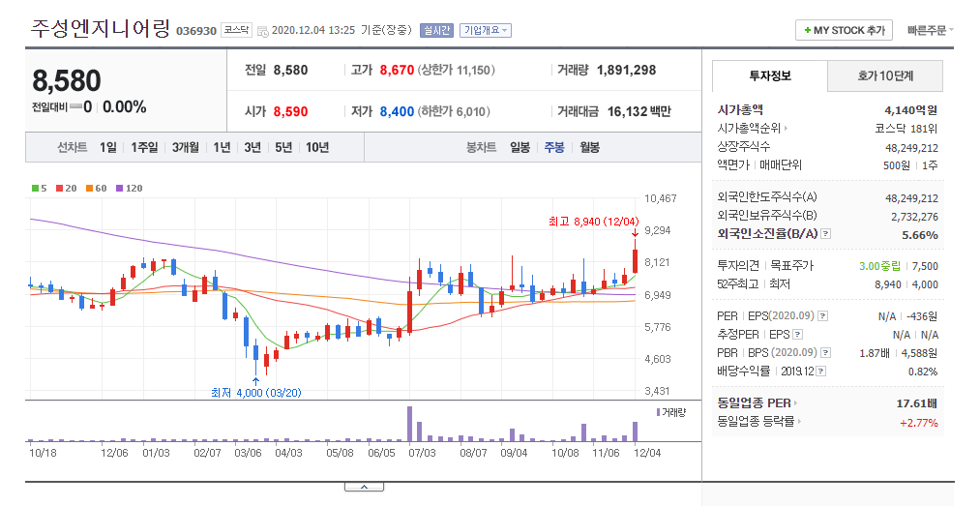Click the 시가총액 value 4,140억원

(x=911, y=110)
